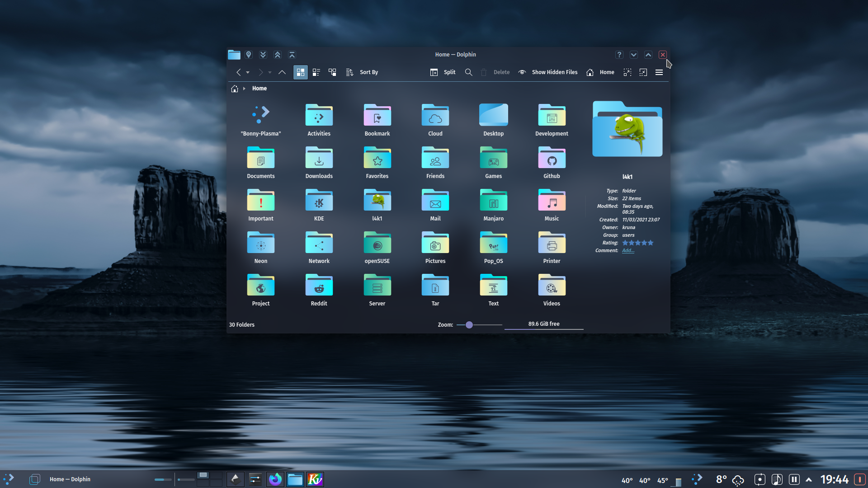Image resolution: width=868 pixels, height=488 pixels.
Task: Open Kvantum Manager from the taskbar
Action: tap(315, 479)
